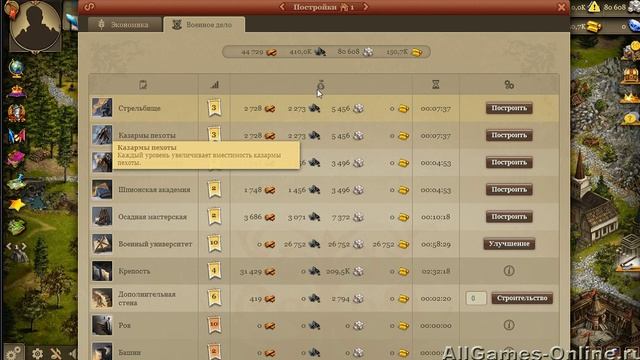Click Крепость build time 02:32:18
Viewport: 640px width, 360px height.
point(436,271)
